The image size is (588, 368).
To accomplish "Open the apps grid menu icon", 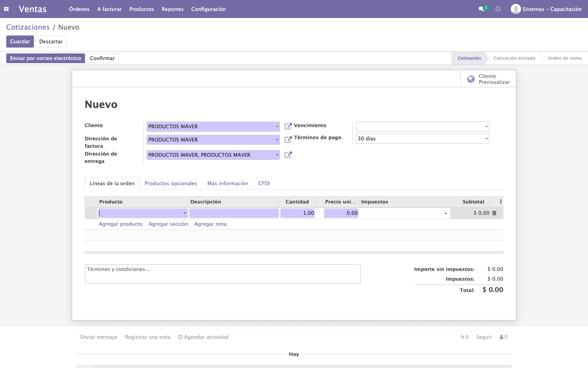I will pos(6,9).
